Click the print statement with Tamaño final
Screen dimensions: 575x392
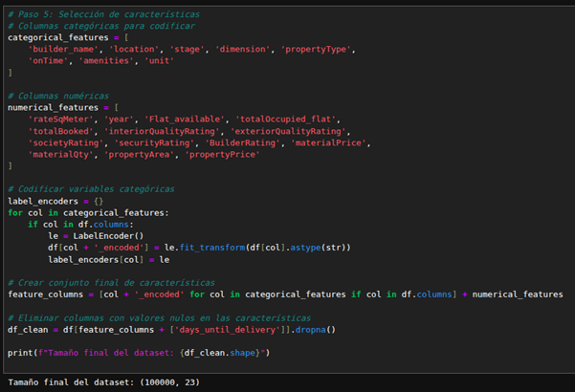[139, 353]
